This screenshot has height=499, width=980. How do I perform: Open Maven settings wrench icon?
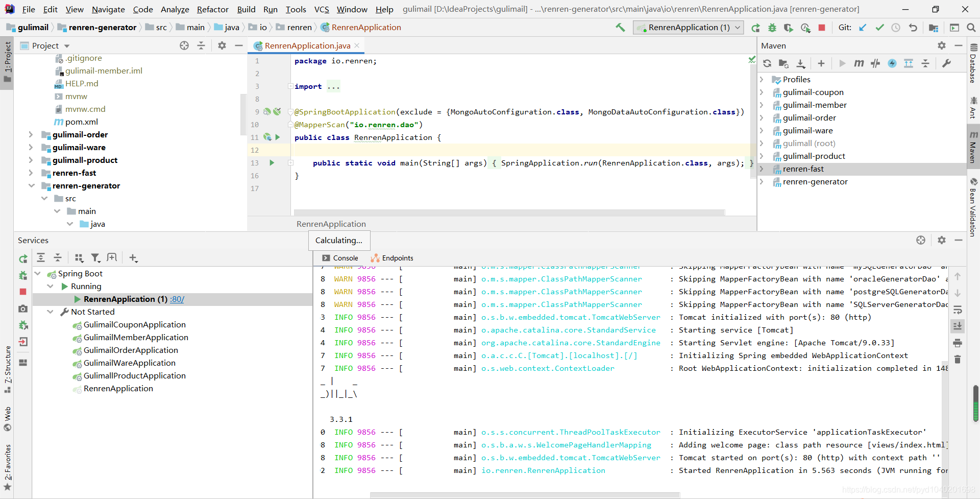pos(946,63)
